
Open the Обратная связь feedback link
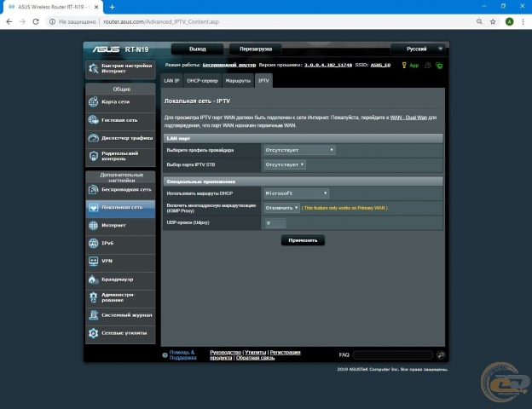coord(255,358)
